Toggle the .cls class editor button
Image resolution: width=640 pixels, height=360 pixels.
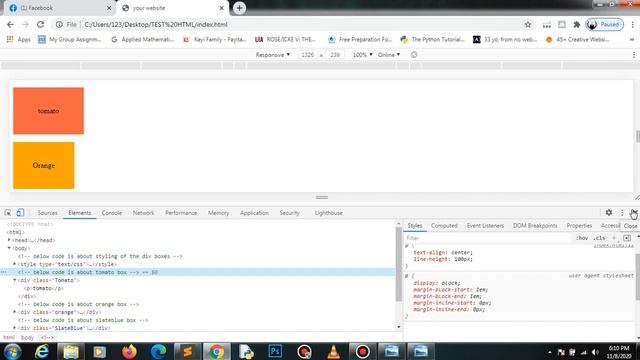click(x=600, y=238)
